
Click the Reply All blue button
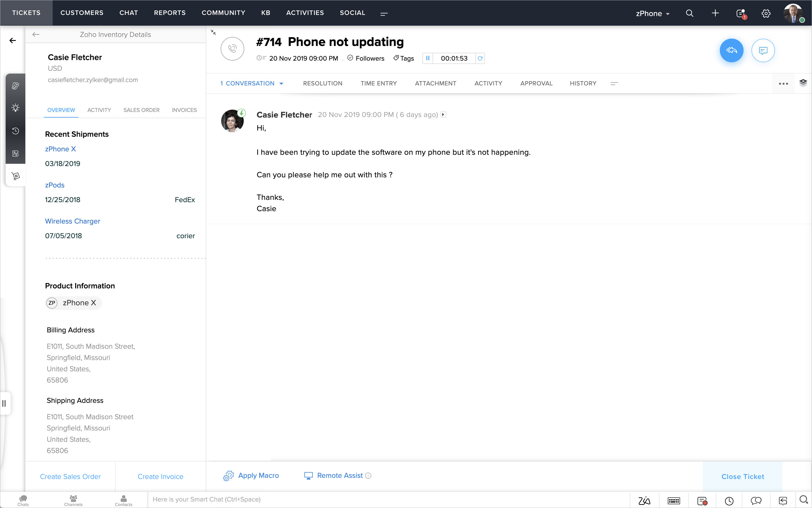[731, 50]
